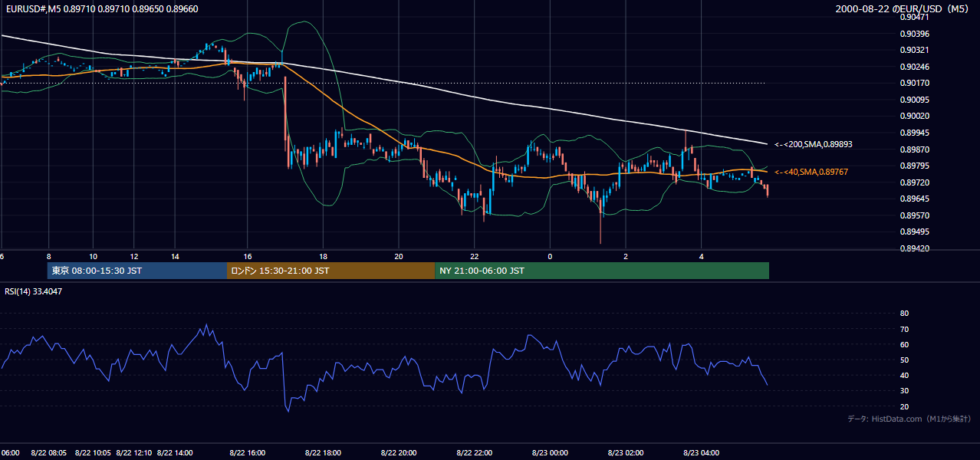Screen dimensions: 980x460
Task: Click the 8/23 04:00 time label
Action: tap(701, 453)
